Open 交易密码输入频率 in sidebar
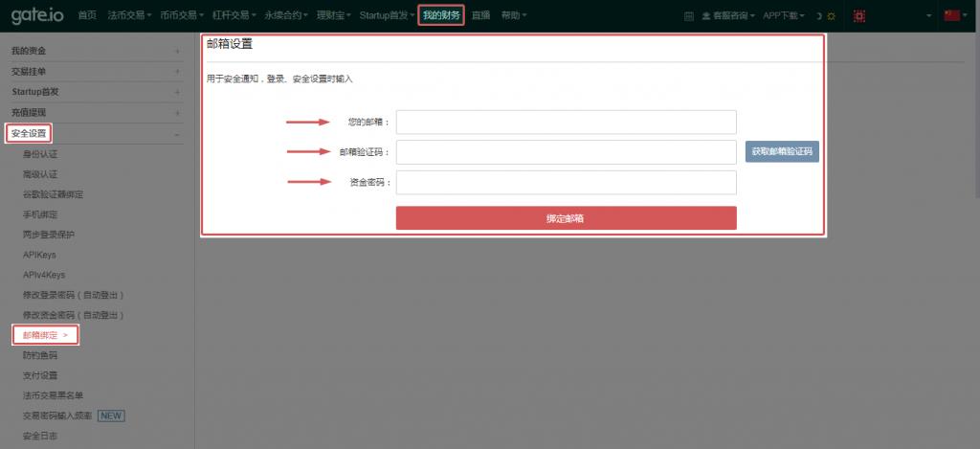 point(57,415)
